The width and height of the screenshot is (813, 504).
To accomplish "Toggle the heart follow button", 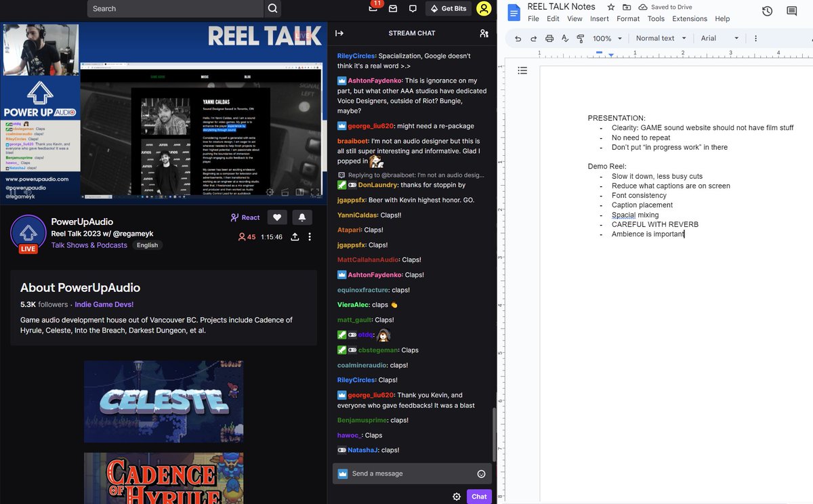I will (x=276, y=217).
